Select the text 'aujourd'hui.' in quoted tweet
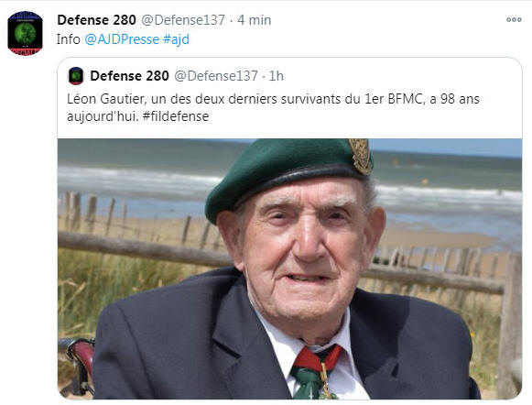 point(103,116)
